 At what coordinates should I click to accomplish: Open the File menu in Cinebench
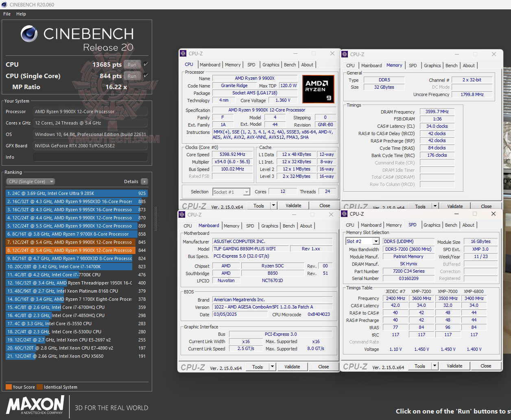click(7, 14)
